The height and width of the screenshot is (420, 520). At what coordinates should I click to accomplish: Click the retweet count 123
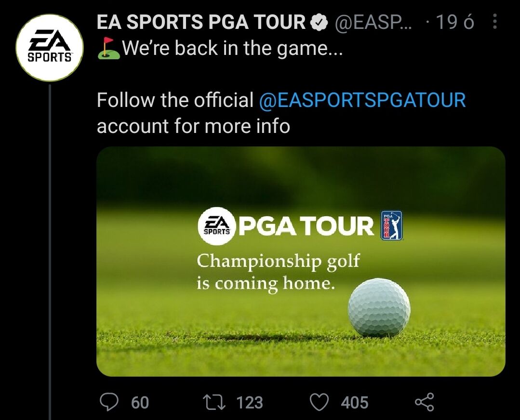(x=250, y=403)
